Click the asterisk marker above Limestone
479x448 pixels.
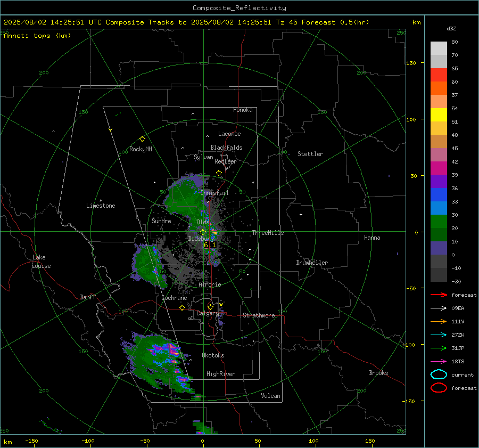101,201
